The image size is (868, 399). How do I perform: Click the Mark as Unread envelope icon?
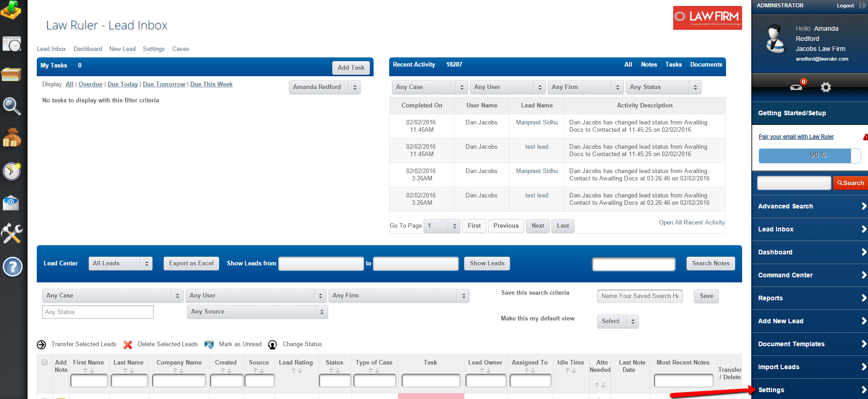point(209,344)
